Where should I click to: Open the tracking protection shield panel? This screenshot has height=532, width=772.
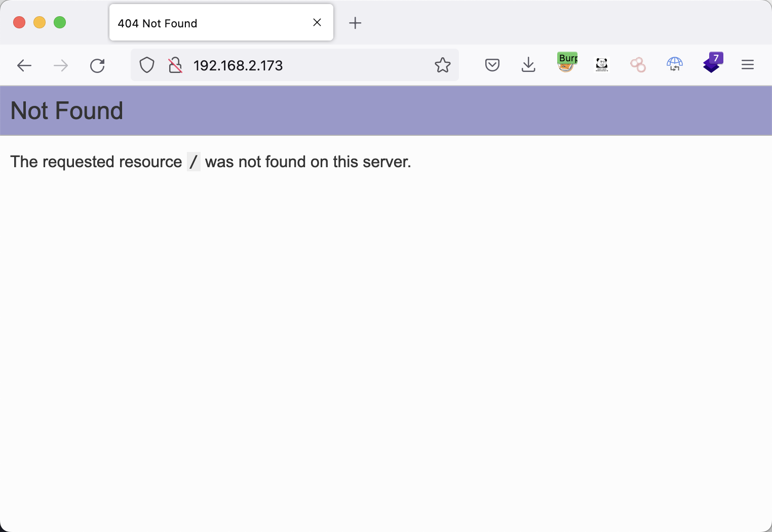click(x=147, y=65)
